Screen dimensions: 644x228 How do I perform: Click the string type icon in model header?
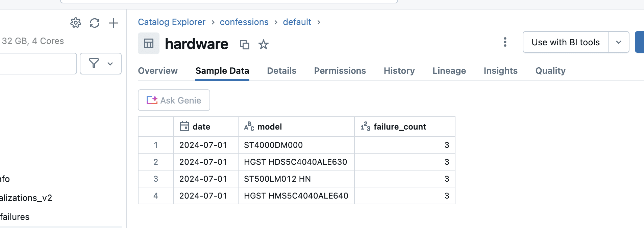pyautogui.click(x=249, y=126)
